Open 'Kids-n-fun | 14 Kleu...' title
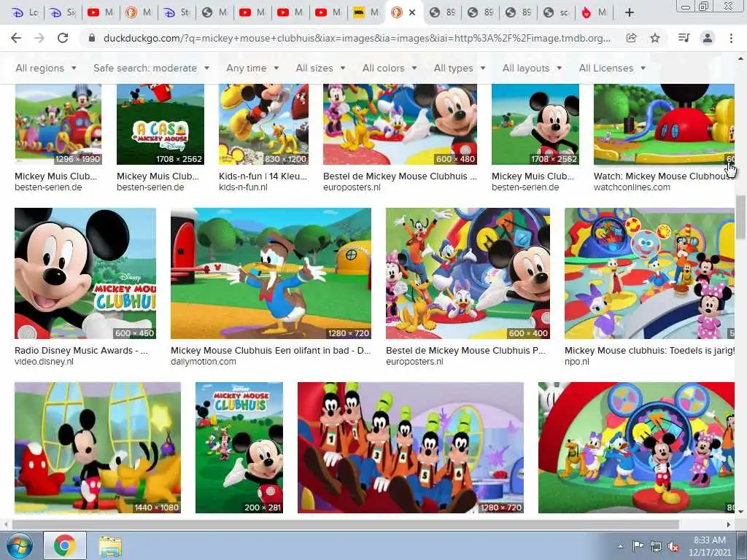 [263, 176]
